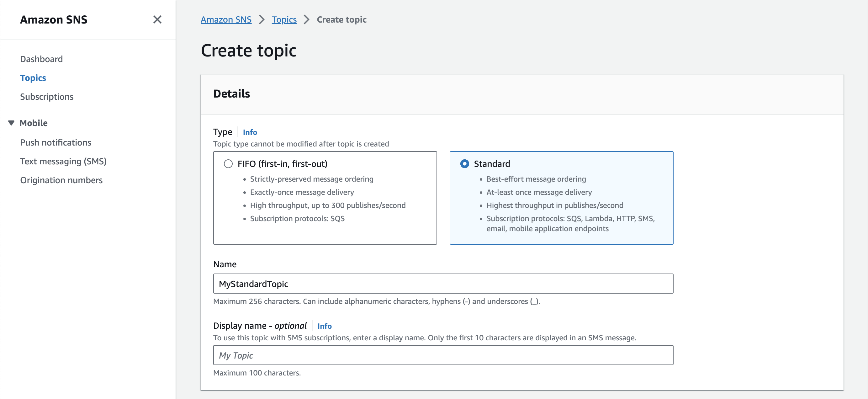
Task: Open Text messaging (SMS) page
Action: tap(63, 162)
